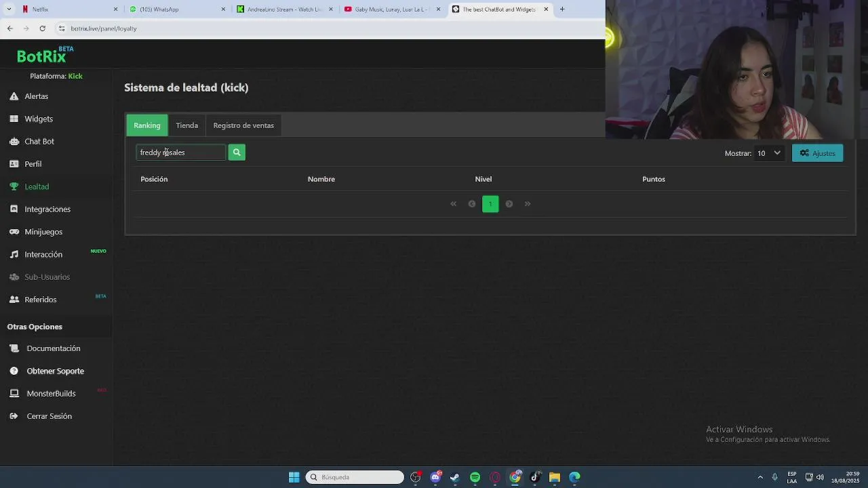Screen dimensions: 868x488
Task: Go to first page of ranking
Action: click(x=454, y=204)
